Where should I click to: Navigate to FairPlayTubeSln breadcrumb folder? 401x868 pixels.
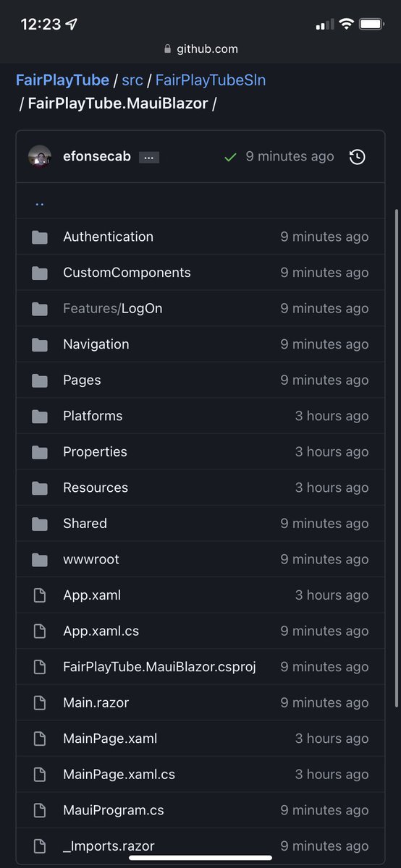pos(211,80)
